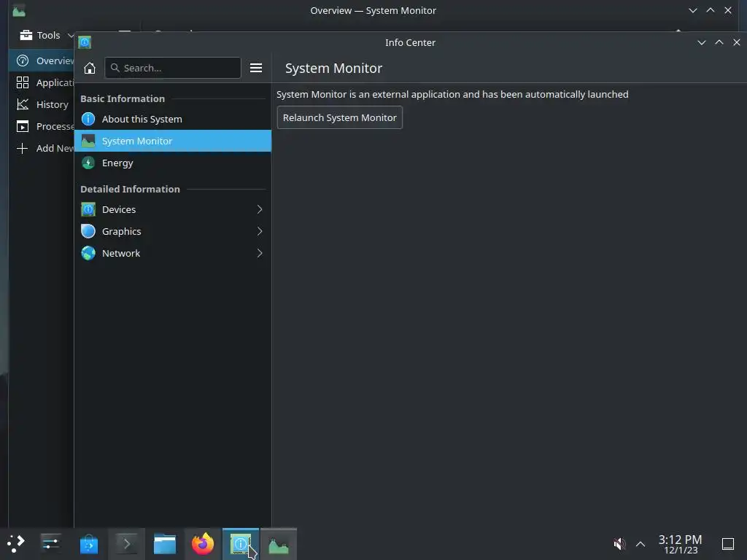Screen dimensions: 747x560
Task: Minimize the Info Center window
Action: click(x=701, y=42)
